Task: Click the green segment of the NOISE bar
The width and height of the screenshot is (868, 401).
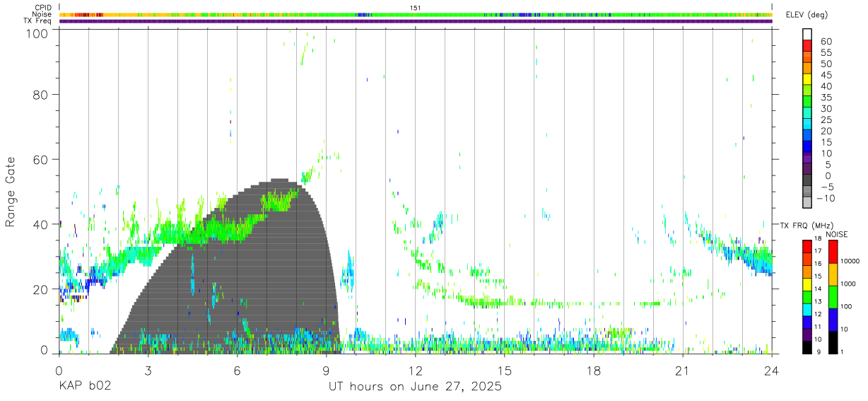Action: click(x=834, y=296)
